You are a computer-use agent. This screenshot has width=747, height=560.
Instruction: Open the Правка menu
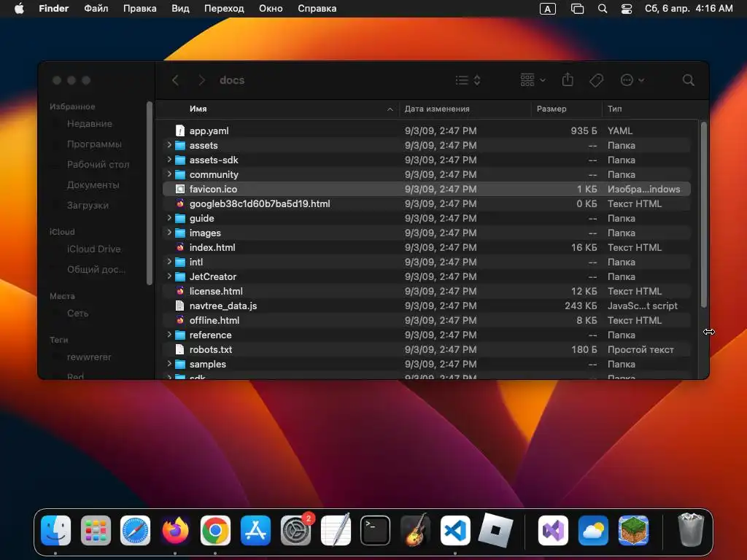[x=139, y=9]
